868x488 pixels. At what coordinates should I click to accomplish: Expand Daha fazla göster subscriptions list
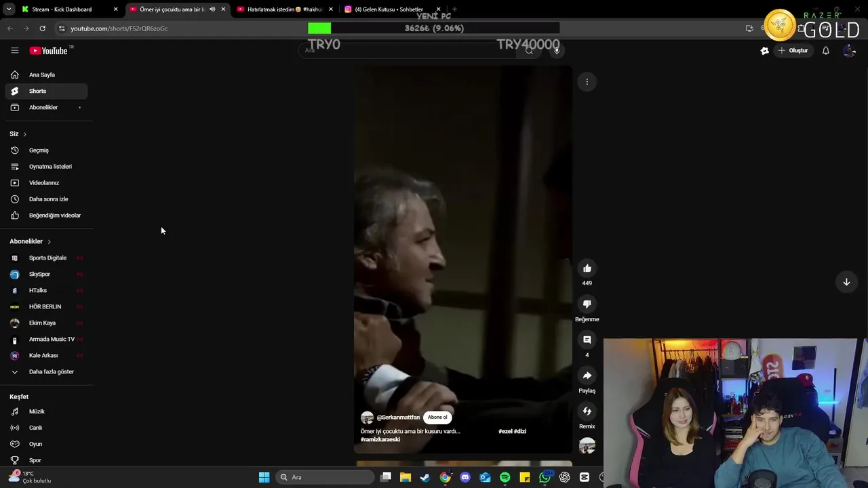[x=46, y=371]
